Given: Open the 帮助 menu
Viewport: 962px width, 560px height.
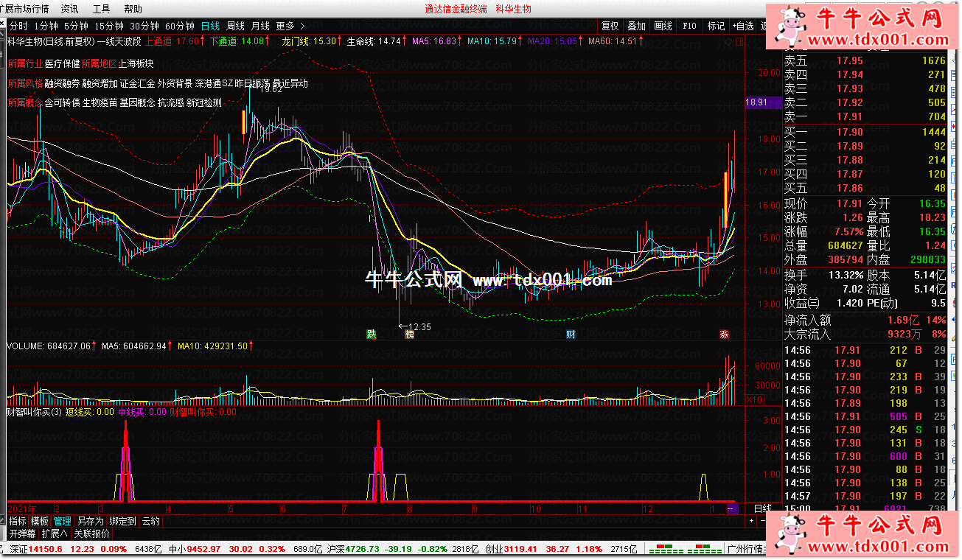Looking at the screenshot, I should click(133, 9).
